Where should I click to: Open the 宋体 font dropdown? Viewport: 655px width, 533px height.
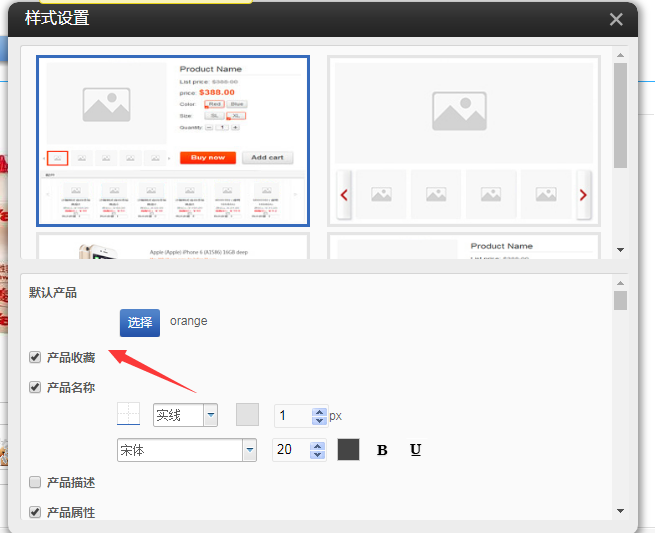(x=249, y=450)
